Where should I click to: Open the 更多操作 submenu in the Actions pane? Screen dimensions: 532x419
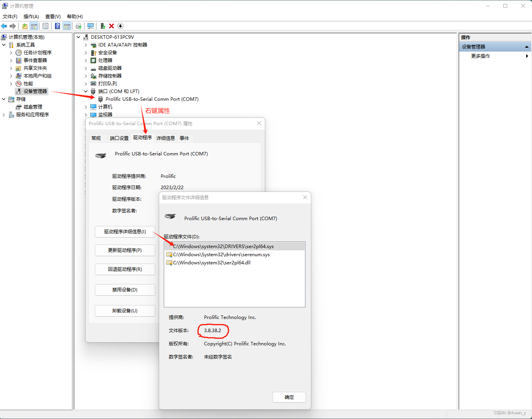pyautogui.click(x=481, y=56)
